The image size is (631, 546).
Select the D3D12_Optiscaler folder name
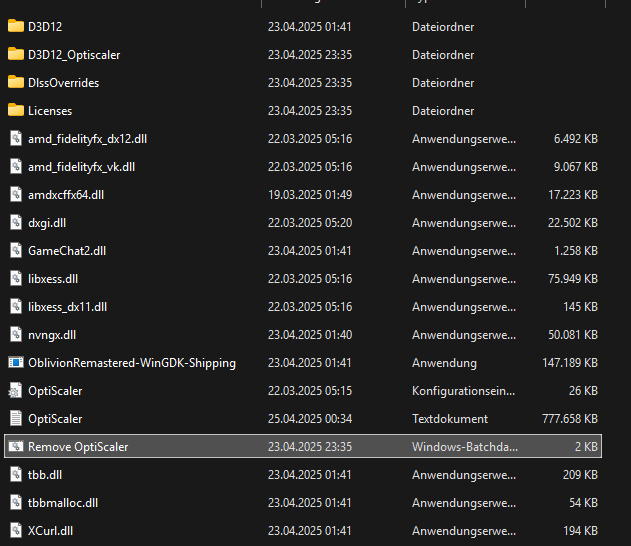(x=74, y=55)
